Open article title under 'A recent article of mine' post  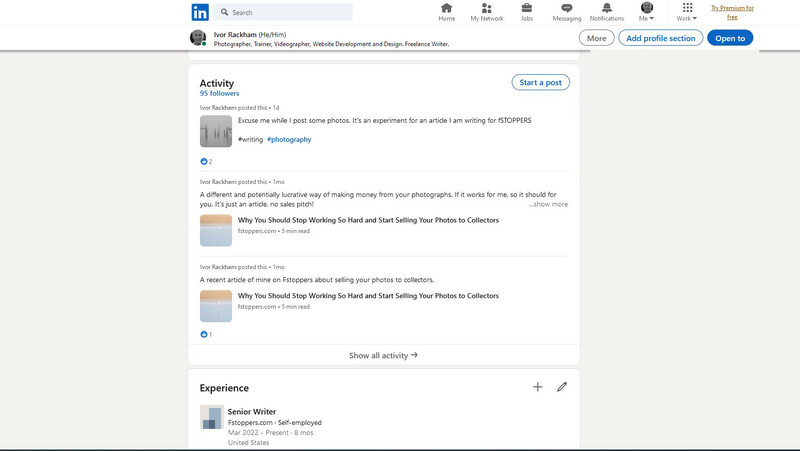pos(368,296)
